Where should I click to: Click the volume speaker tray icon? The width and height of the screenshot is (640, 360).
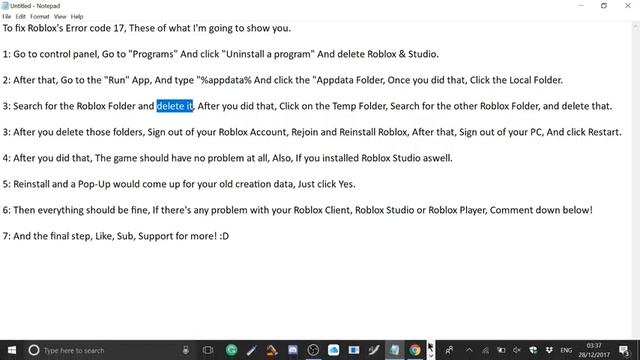point(517,350)
